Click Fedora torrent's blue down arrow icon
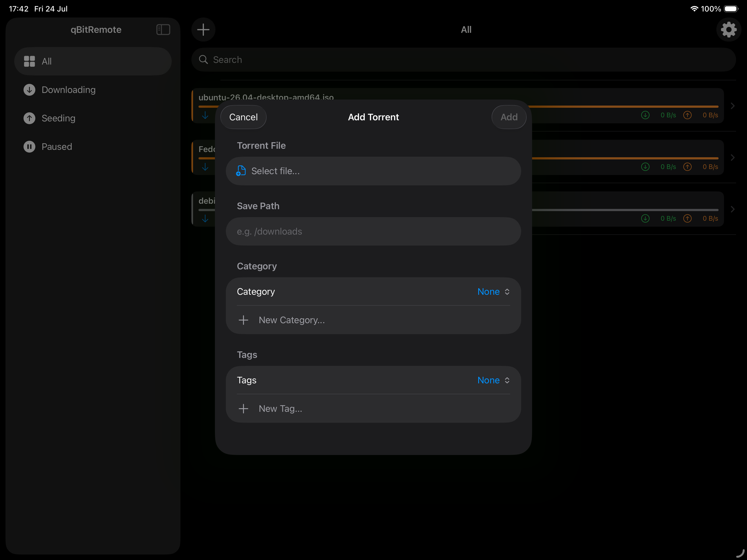This screenshot has width=747, height=560. coord(205,167)
